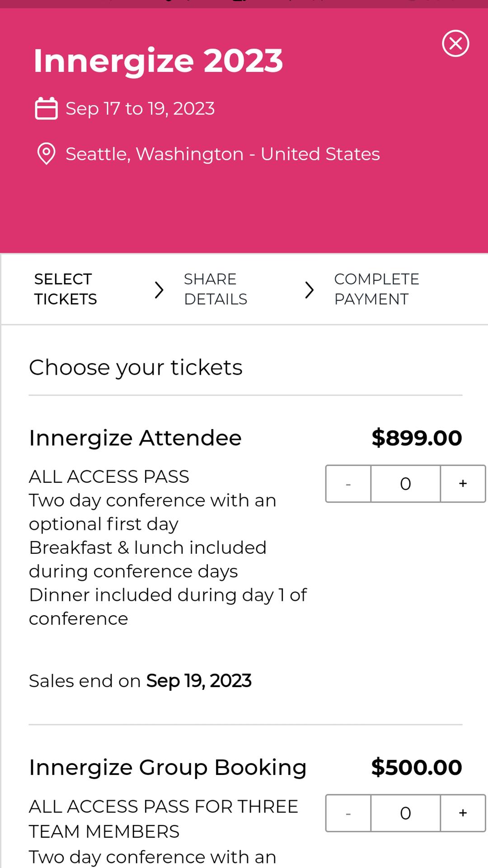Select the Innergize Attendee ticket name
Image resolution: width=488 pixels, height=868 pixels.
click(135, 438)
